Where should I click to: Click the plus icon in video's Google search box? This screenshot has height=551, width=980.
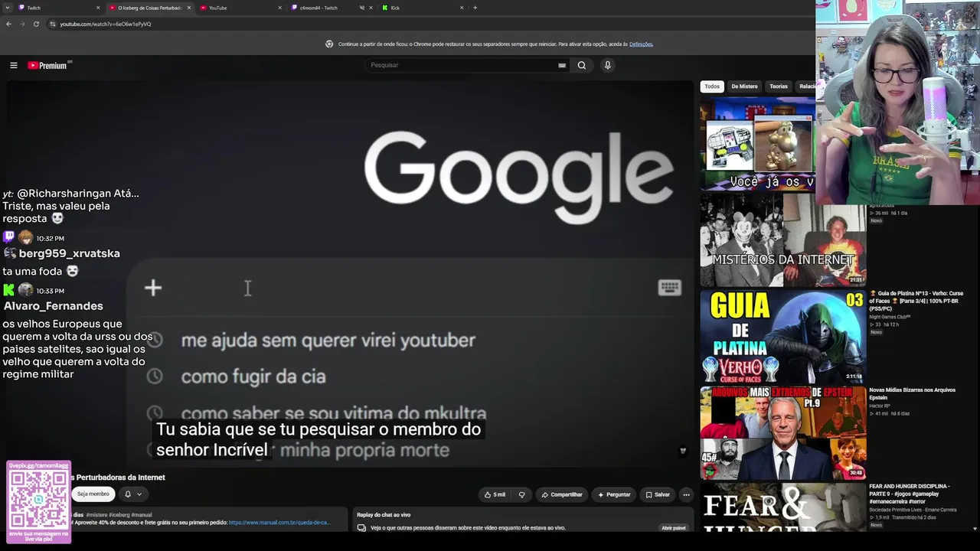click(153, 288)
